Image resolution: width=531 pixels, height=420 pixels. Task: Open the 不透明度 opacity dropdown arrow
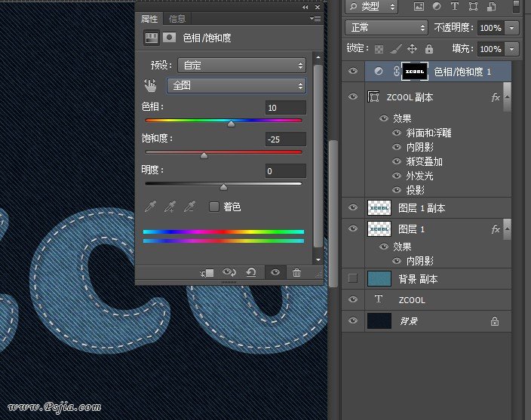(511, 28)
